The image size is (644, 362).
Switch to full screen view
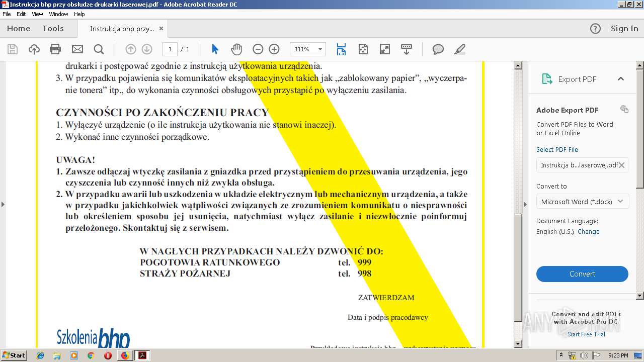pos(384,49)
